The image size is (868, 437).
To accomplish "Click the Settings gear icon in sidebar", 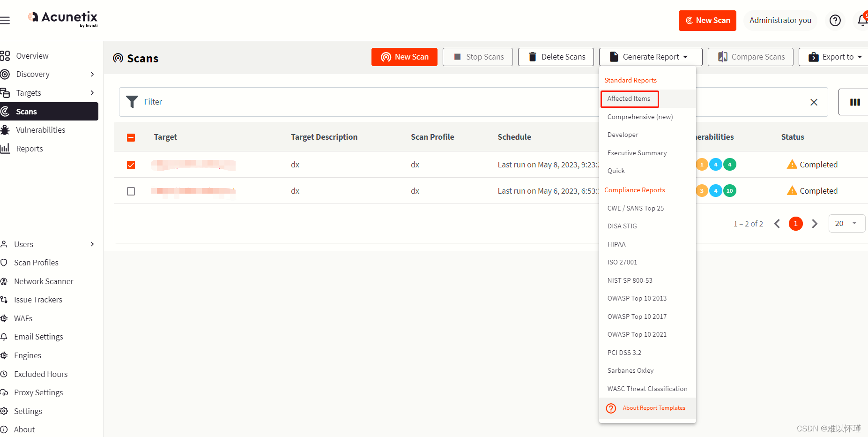I will click(4, 411).
